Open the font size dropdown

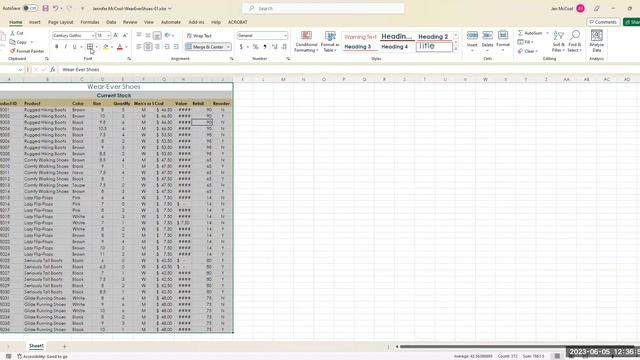coord(108,36)
